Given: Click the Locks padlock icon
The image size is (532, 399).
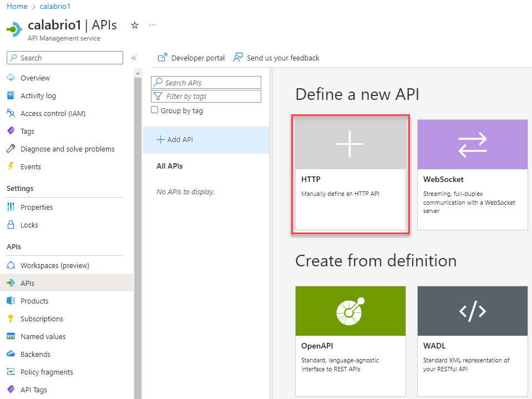Looking at the screenshot, I should (x=11, y=225).
